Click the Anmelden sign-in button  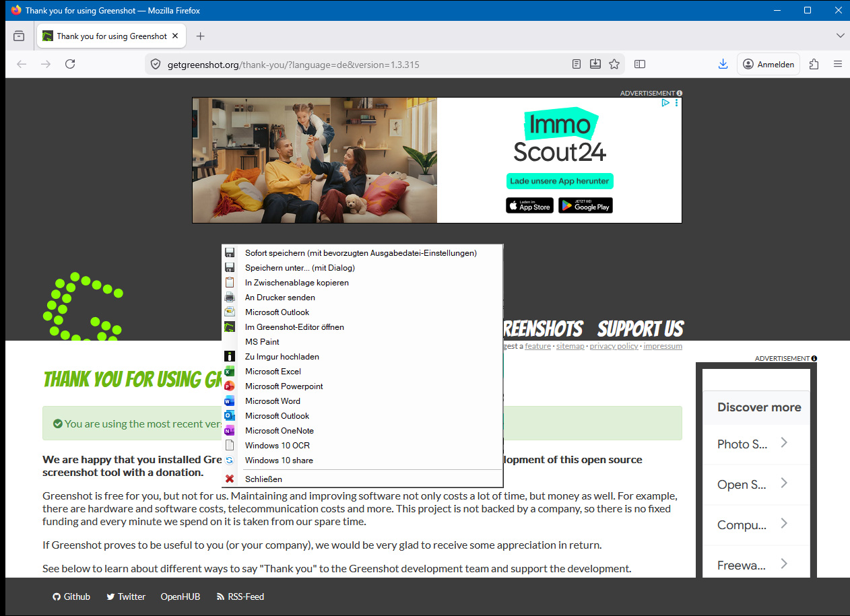point(769,64)
